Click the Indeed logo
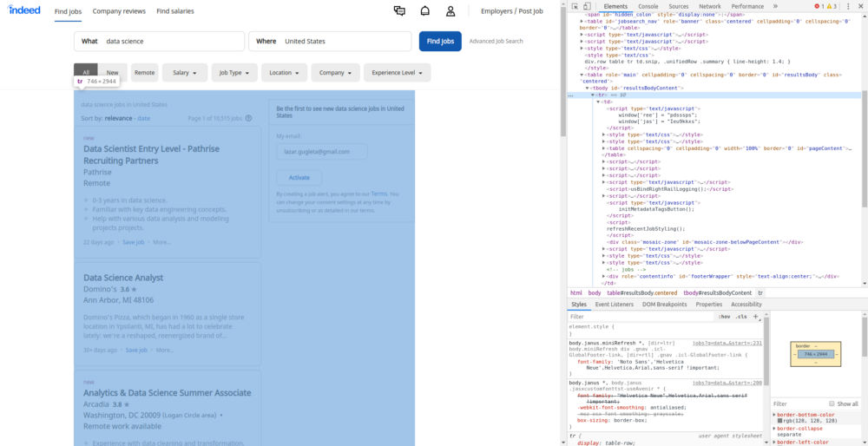Image resolution: width=868 pixels, height=446 pixels. coord(23,10)
